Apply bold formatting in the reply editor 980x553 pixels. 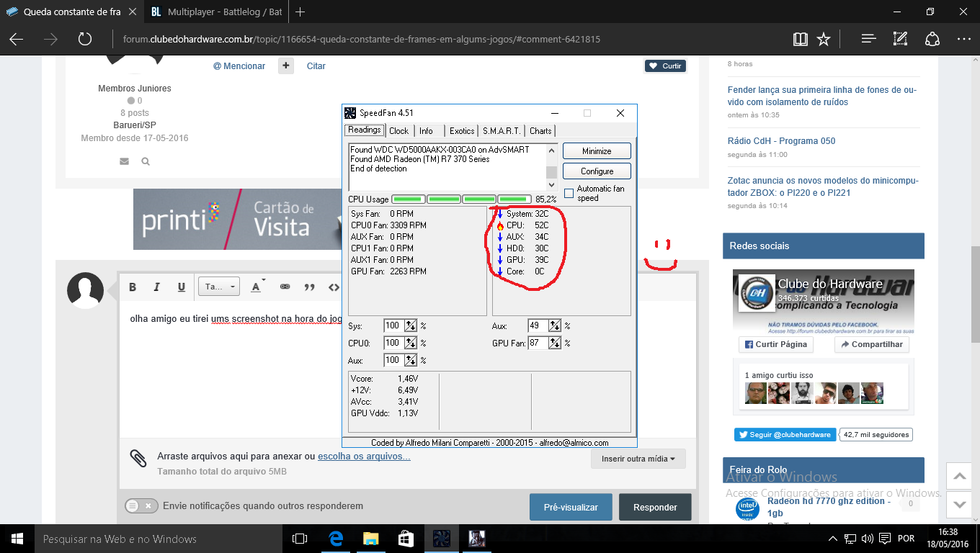tap(133, 287)
